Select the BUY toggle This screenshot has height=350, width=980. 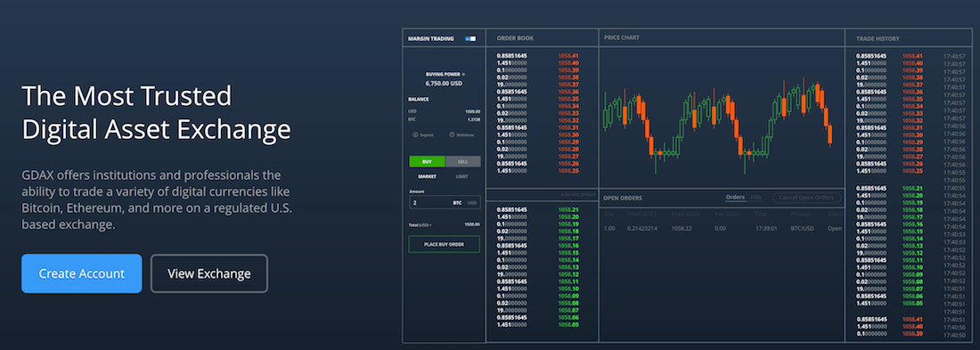coord(427,161)
